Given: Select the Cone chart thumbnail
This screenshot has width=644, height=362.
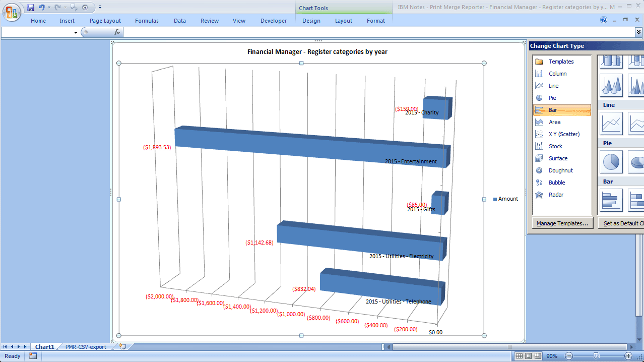Looking at the screenshot, I should 611,85.
